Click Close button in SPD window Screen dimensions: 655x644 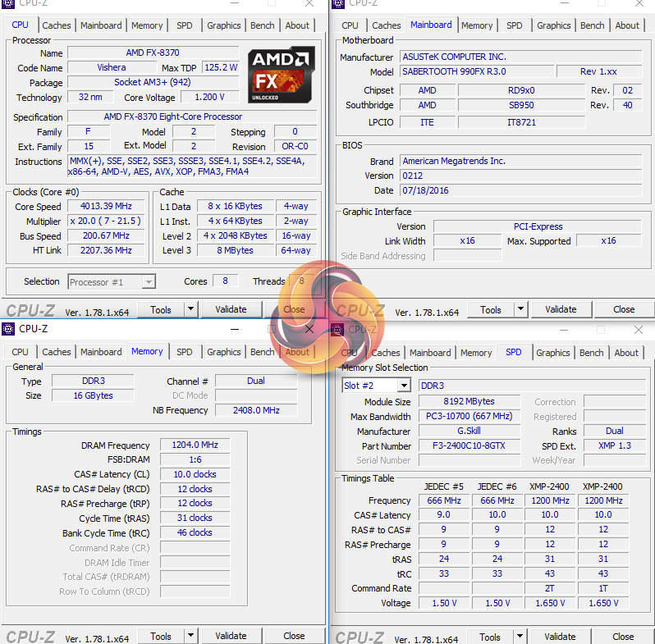pos(623,637)
